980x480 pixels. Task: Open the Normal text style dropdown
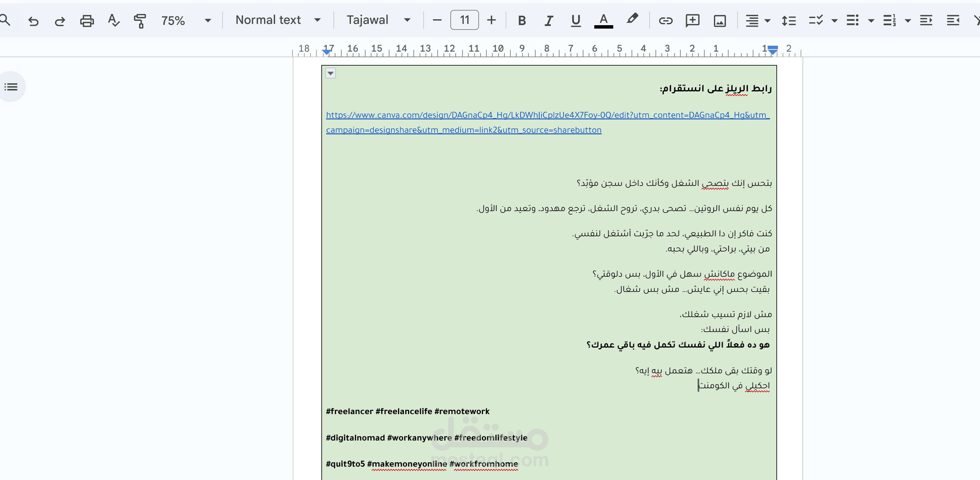pyautogui.click(x=278, y=20)
